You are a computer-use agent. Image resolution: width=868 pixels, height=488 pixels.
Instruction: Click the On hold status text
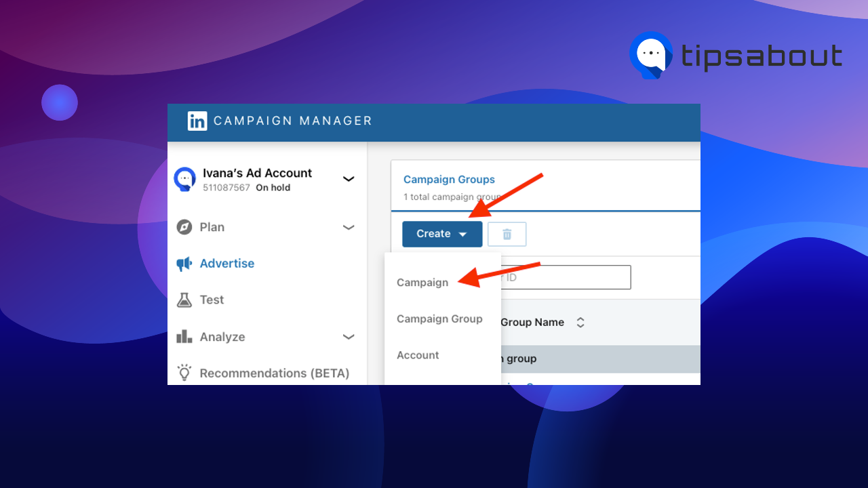pos(273,188)
